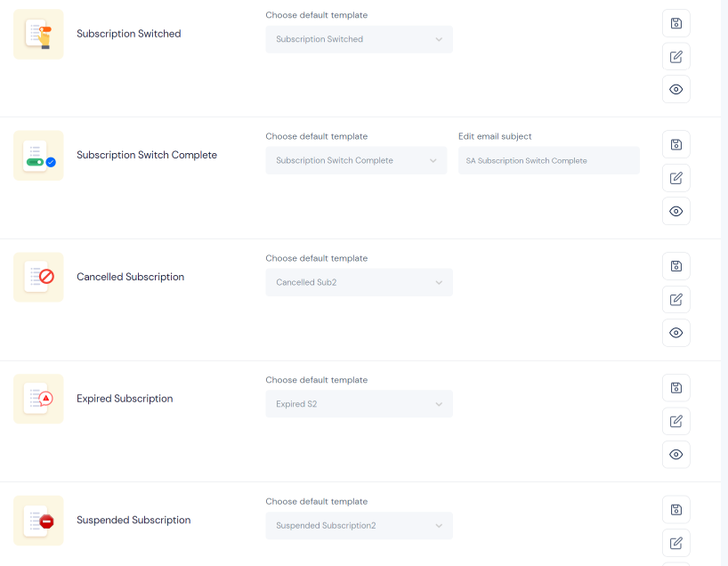Open the Subscription Switched template dropdown

359,39
